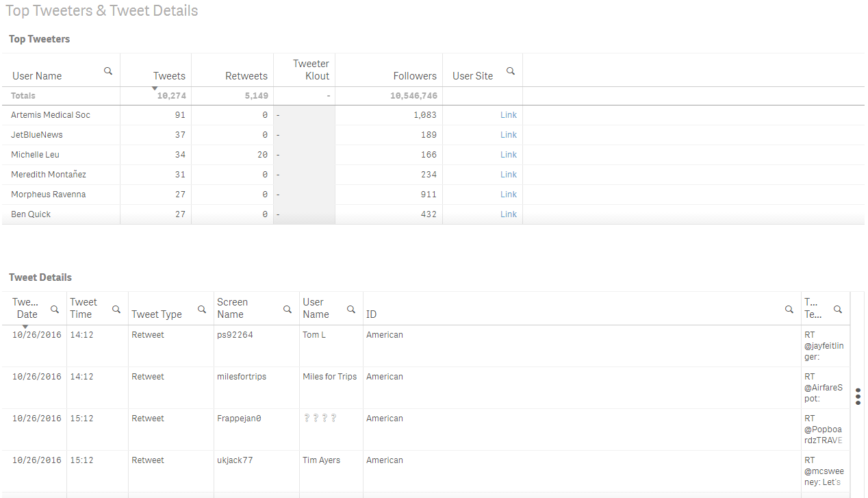Open search for Tweet Date column
The height and width of the screenshot is (498, 868).
pos(55,310)
